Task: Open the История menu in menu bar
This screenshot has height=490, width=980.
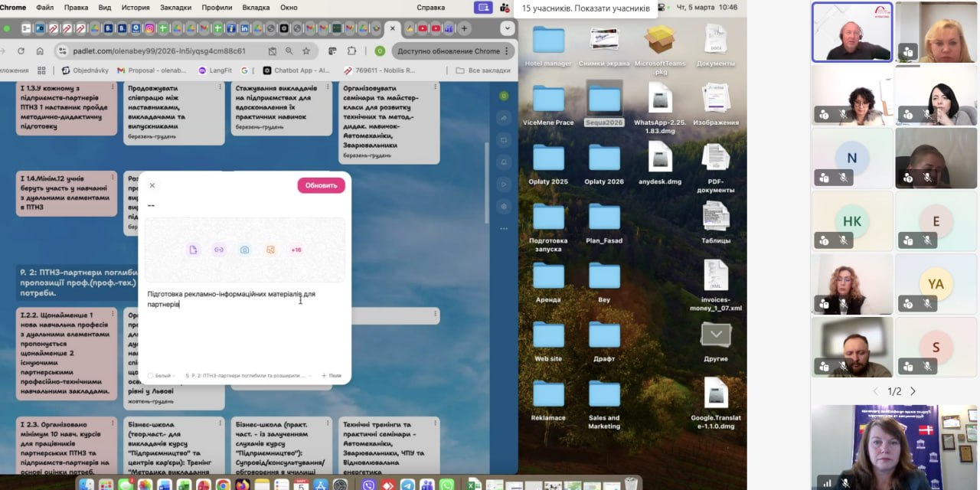Action: tap(136, 8)
